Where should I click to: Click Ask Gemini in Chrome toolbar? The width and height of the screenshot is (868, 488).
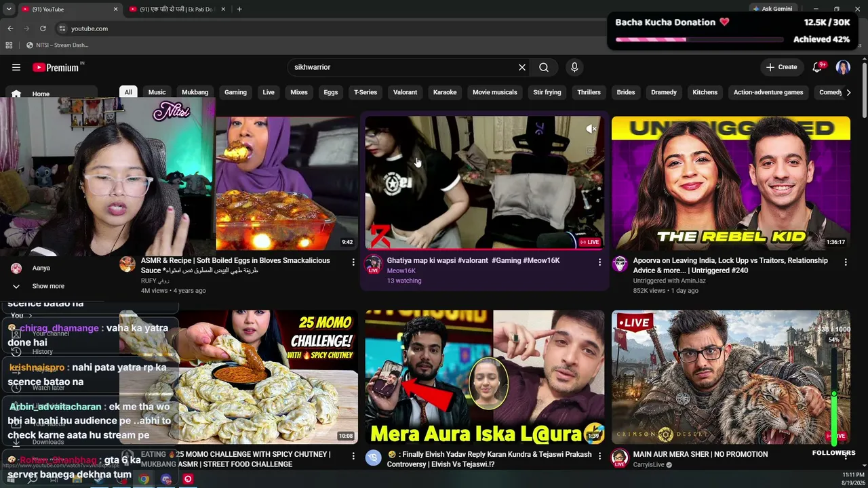click(x=772, y=9)
